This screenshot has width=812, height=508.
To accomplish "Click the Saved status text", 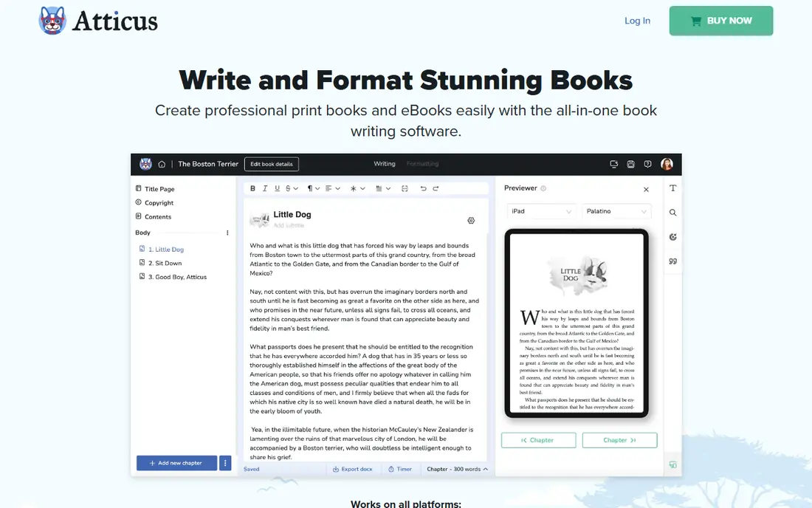I will click(x=252, y=469).
